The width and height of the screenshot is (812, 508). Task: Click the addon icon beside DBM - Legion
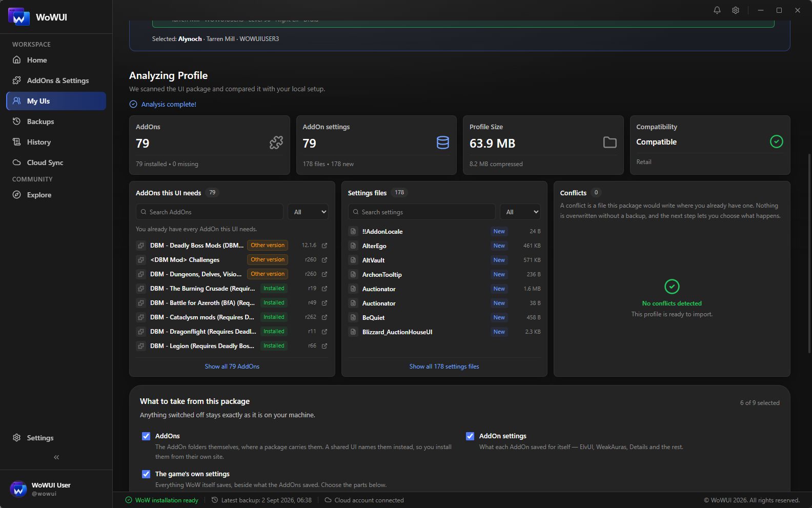[x=141, y=346]
